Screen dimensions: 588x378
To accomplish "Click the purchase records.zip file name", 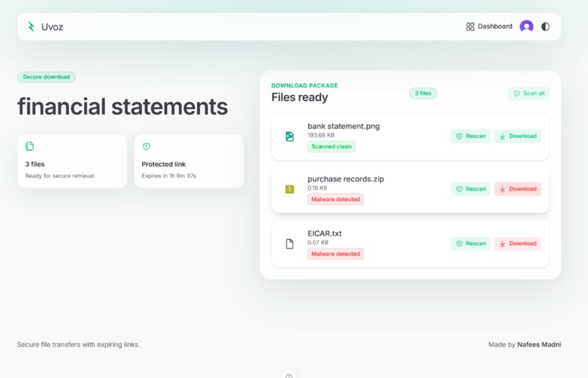I will pyautogui.click(x=346, y=180).
